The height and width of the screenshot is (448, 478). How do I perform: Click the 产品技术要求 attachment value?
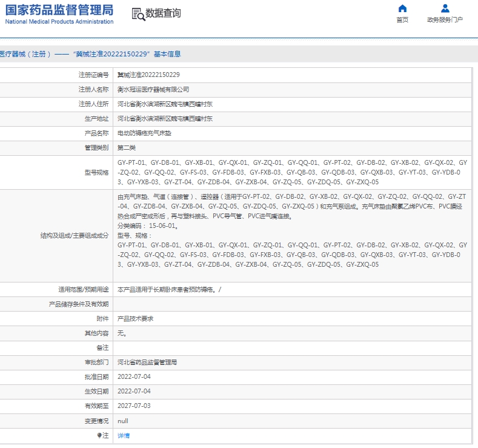coord(135,319)
